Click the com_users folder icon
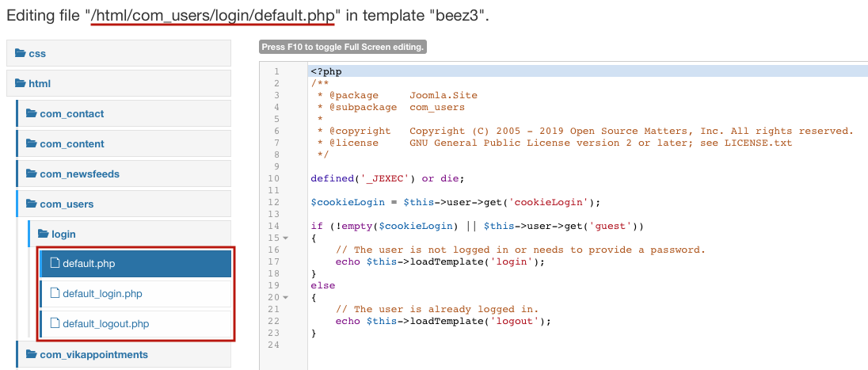The height and width of the screenshot is (370, 868). tap(32, 204)
